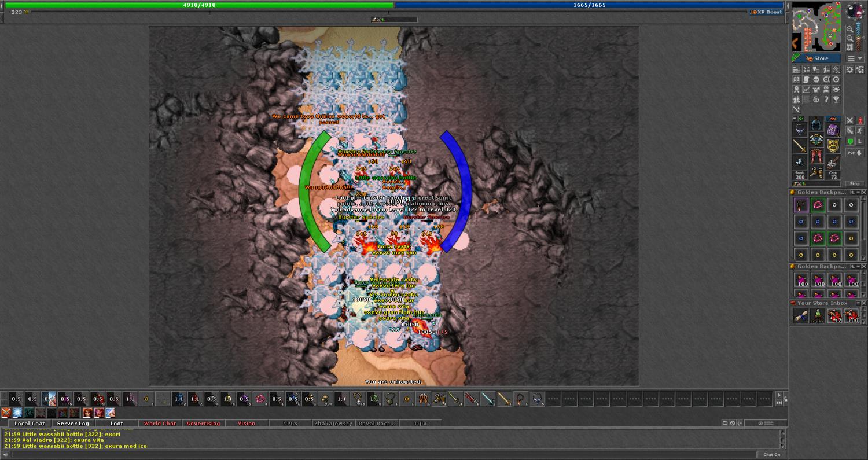
Task: Click the action bar next-page arrow
Action: click(779, 395)
